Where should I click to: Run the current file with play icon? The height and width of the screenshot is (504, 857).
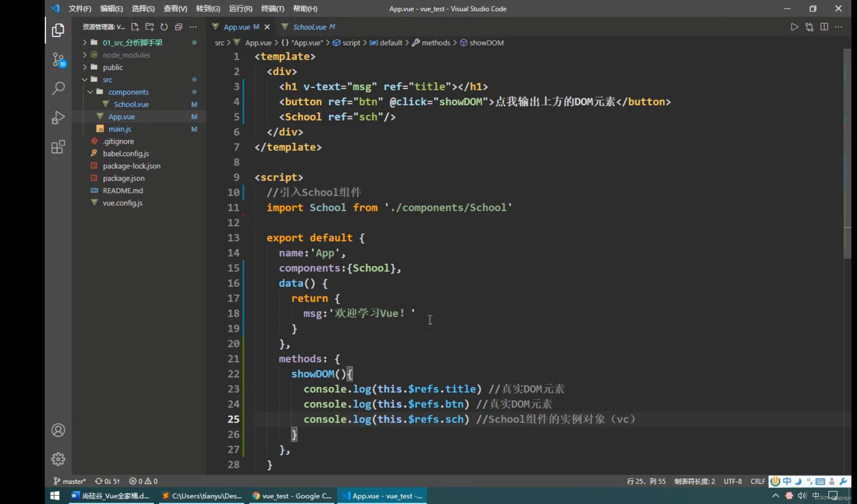coord(794,27)
